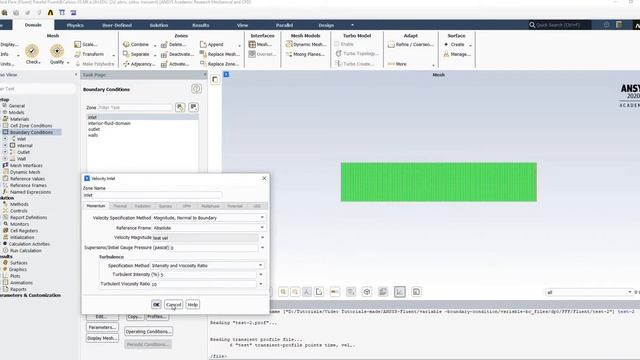640x360 pixels.
Task: Click the Separate zones icon
Action: tap(126, 54)
